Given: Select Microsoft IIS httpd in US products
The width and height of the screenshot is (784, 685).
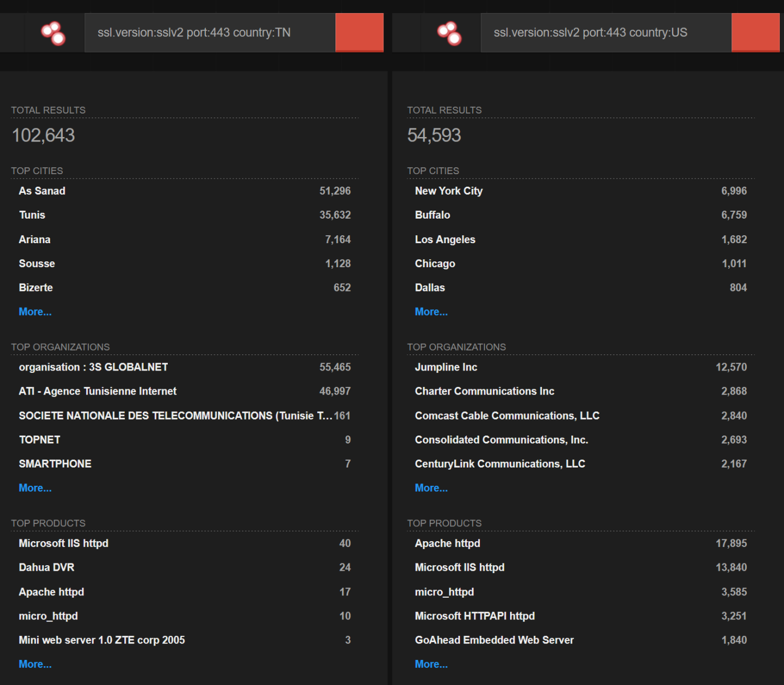Looking at the screenshot, I should pos(460,567).
